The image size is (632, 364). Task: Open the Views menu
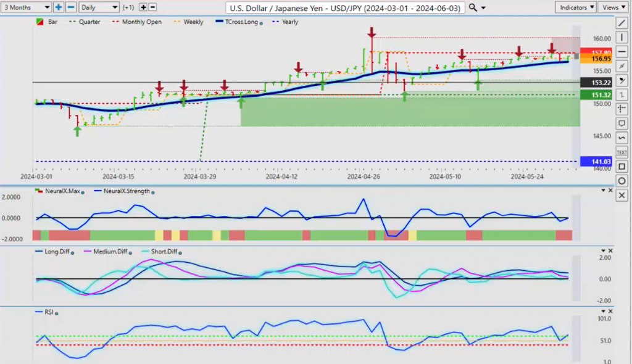click(613, 7)
